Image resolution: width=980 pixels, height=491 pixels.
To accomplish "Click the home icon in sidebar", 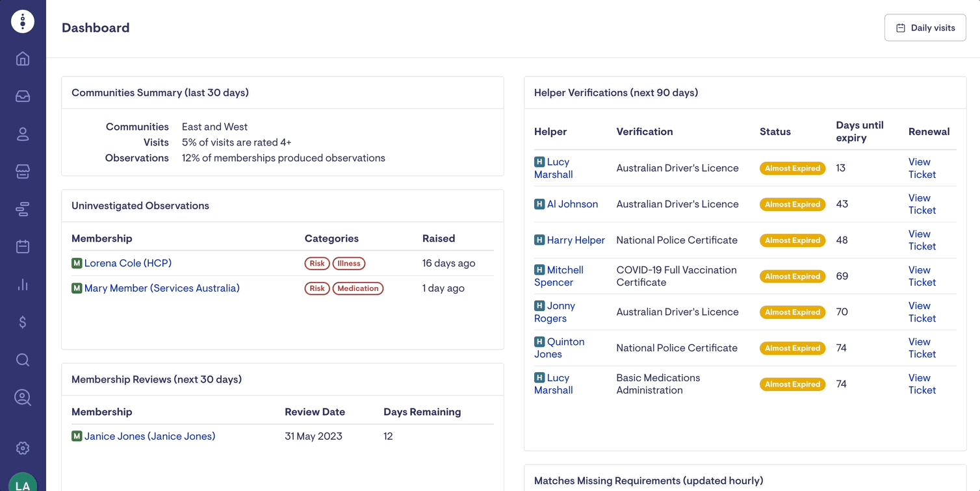I will pyautogui.click(x=23, y=59).
